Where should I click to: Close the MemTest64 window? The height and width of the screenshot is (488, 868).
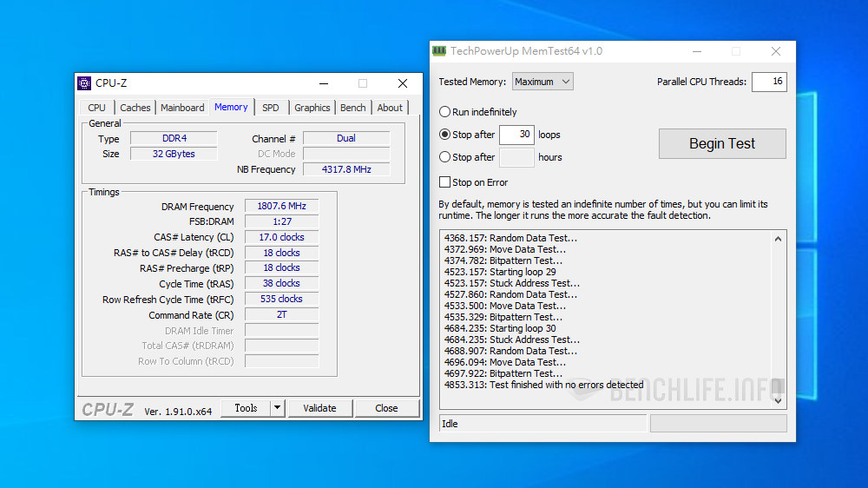(775, 51)
